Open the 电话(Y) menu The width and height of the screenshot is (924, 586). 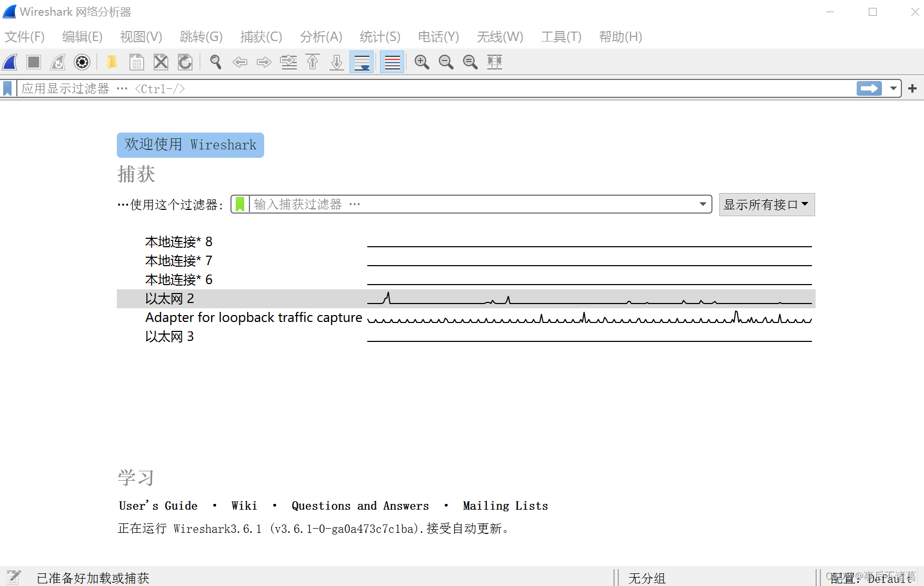coord(438,37)
